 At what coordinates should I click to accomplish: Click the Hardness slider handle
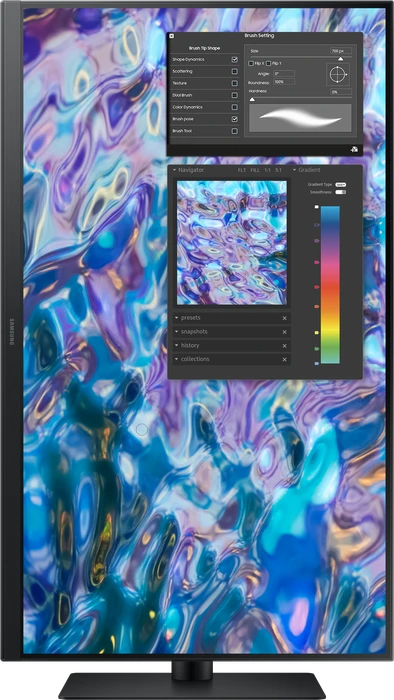point(252,100)
